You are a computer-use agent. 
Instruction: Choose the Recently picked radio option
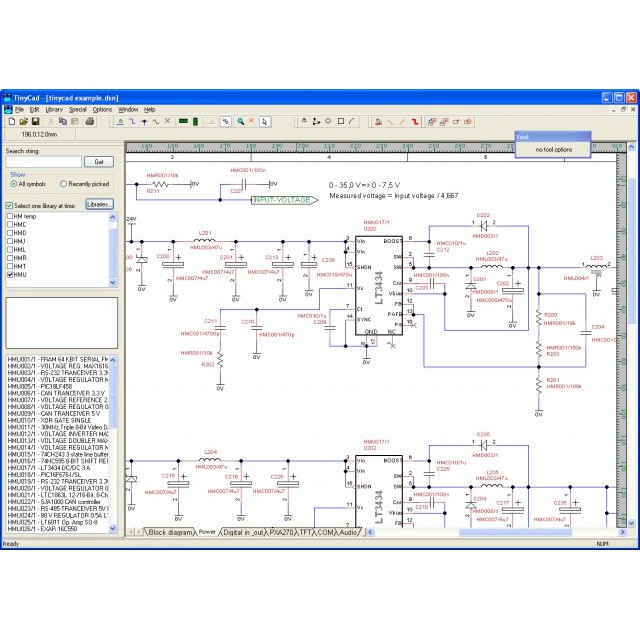click(65, 184)
